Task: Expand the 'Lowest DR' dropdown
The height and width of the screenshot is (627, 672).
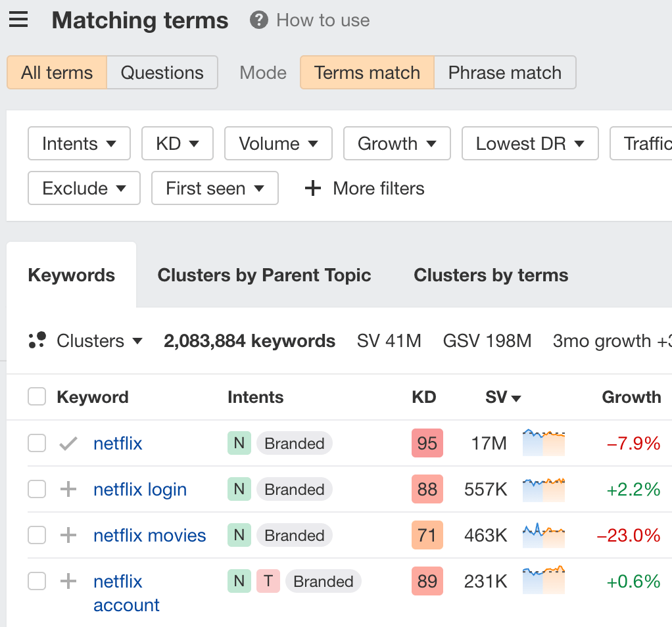Action: click(x=530, y=143)
